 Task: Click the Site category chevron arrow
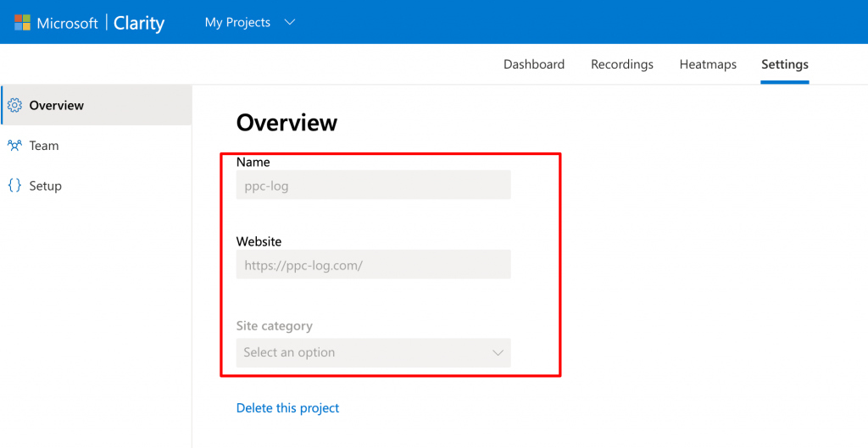point(498,353)
